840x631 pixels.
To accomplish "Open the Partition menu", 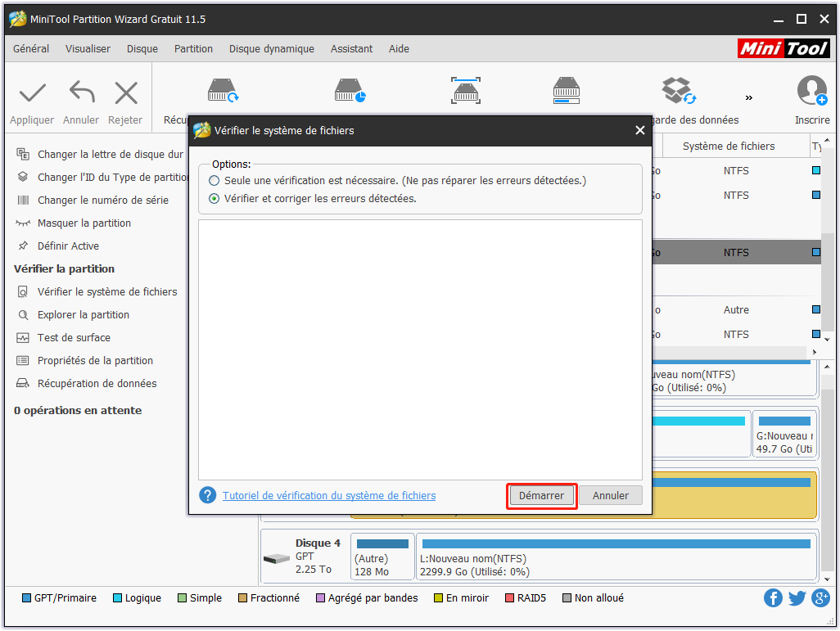I will [x=193, y=49].
